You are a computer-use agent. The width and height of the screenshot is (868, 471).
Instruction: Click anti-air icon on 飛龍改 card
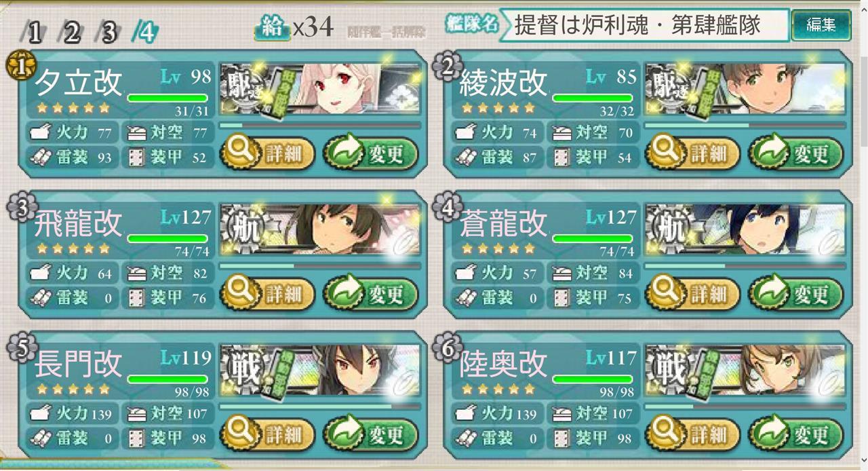pyautogui.click(x=136, y=273)
